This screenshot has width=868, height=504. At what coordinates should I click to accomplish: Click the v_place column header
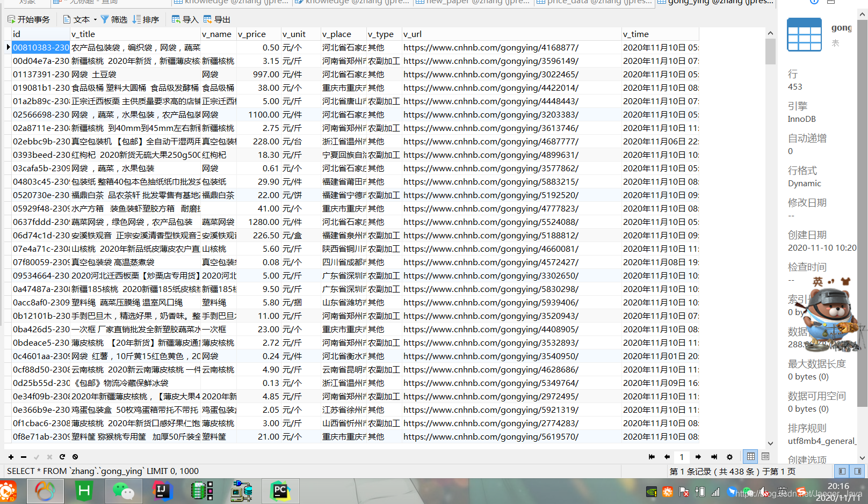(344, 34)
